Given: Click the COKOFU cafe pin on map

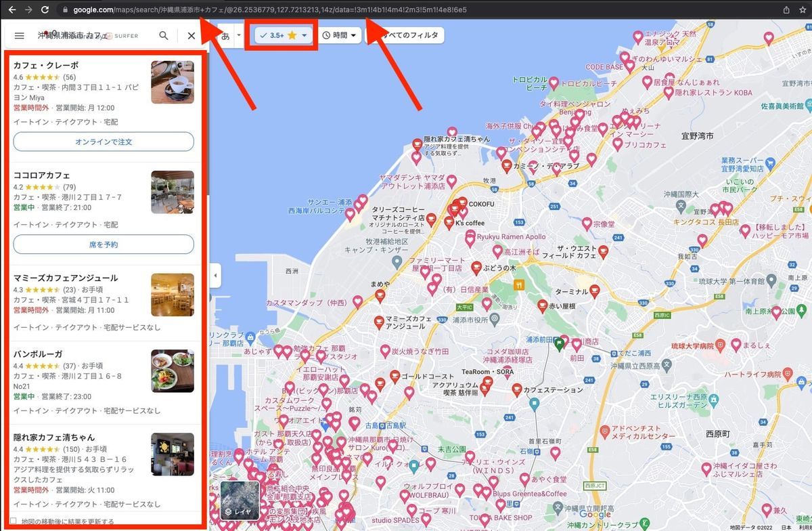Looking at the screenshot, I should (462, 203).
